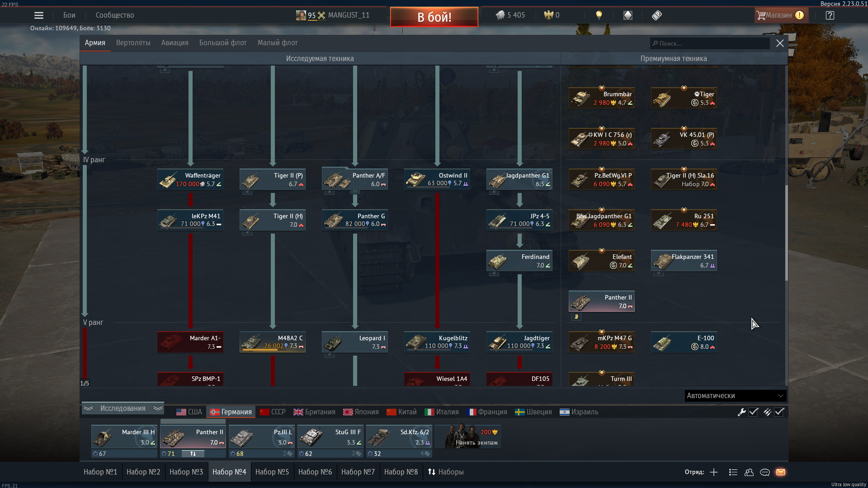Click the silver lions balance 5 405
Image resolution: width=868 pixels, height=488 pixels.
tap(510, 15)
